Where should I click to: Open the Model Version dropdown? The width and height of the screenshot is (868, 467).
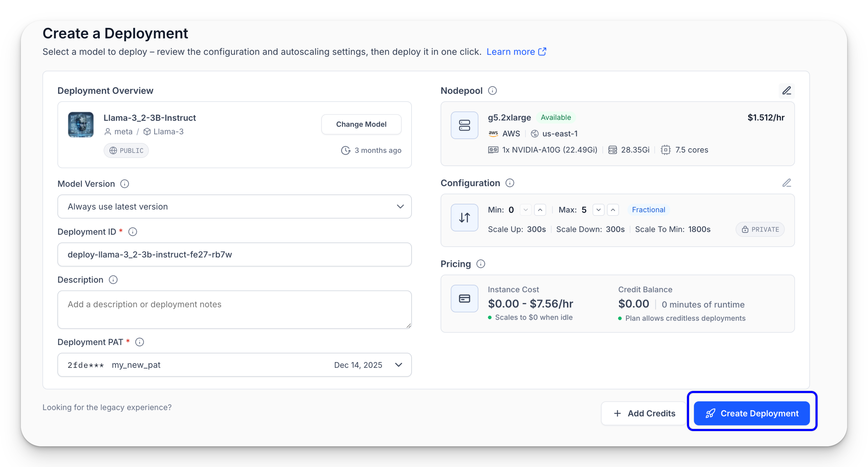pyautogui.click(x=234, y=207)
